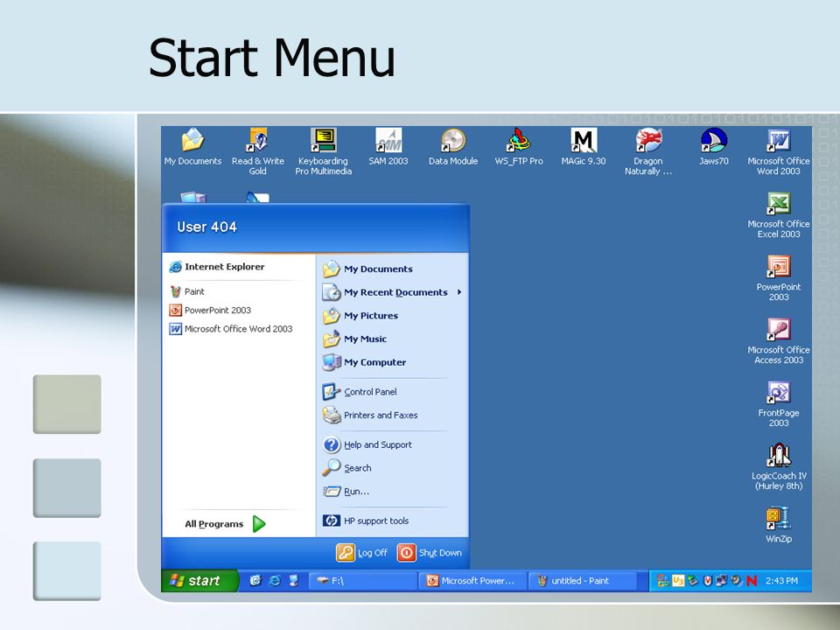
Task: Launch Microsoft Office Word 2003 desktop shortcut
Action: point(779,151)
